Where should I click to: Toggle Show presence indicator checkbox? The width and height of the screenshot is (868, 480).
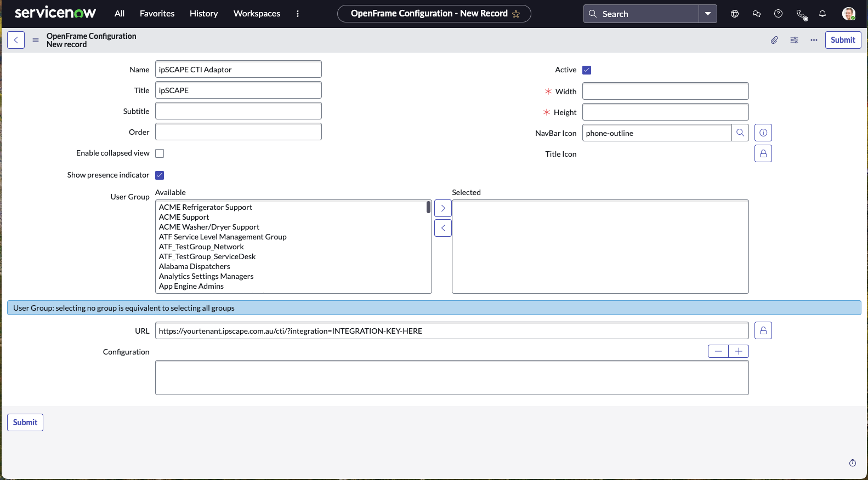[x=160, y=175]
